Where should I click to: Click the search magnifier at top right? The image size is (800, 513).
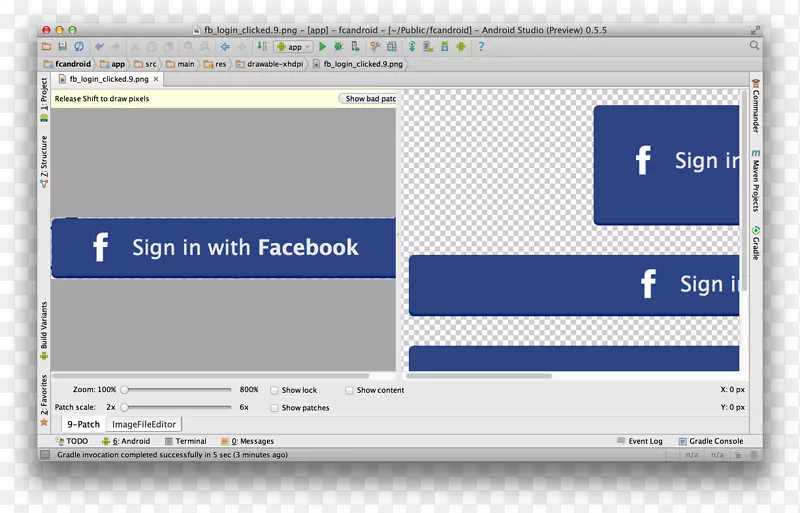755,46
